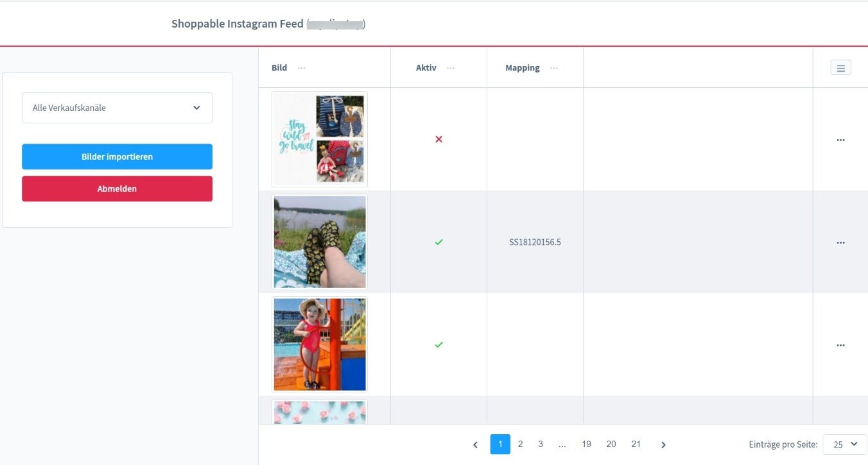Jump to page 21
The width and height of the screenshot is (868, 465).
pos(636,444)
